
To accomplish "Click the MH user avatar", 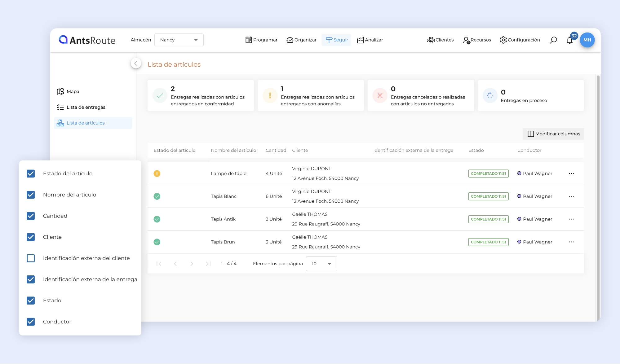I will pos(587,40).
